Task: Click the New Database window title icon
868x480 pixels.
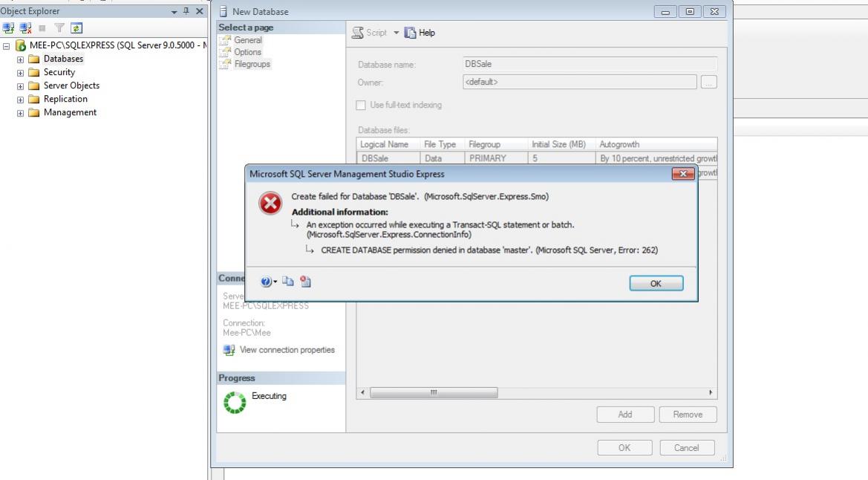Action: coord(223,11)
